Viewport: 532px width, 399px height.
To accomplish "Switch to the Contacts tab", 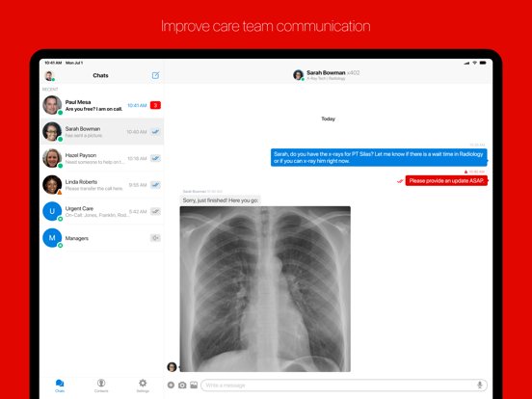I will [101, 386].
